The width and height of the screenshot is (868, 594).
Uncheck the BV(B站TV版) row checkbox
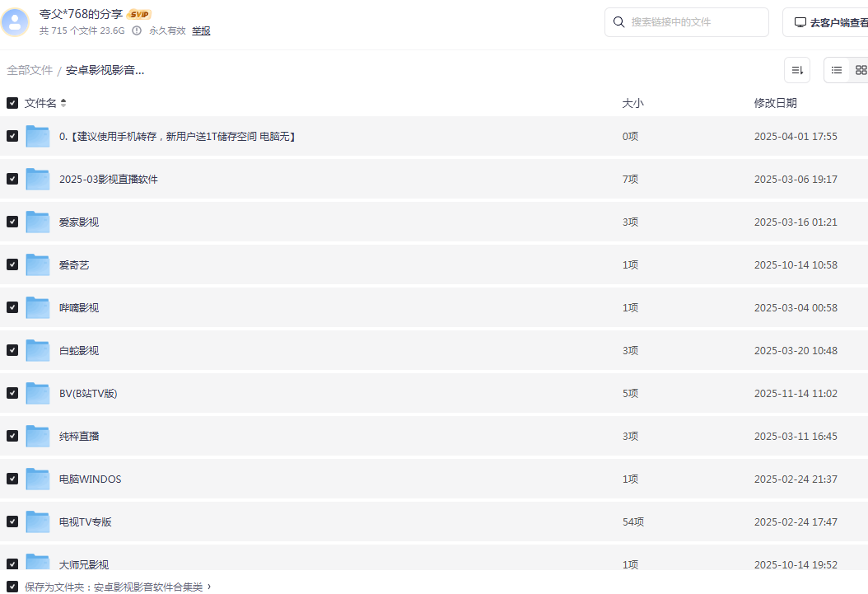point(12,392)
